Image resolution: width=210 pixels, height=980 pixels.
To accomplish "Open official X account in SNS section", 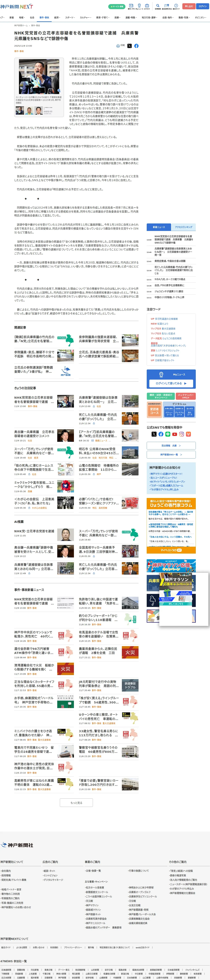I will [x=154, y=434].
